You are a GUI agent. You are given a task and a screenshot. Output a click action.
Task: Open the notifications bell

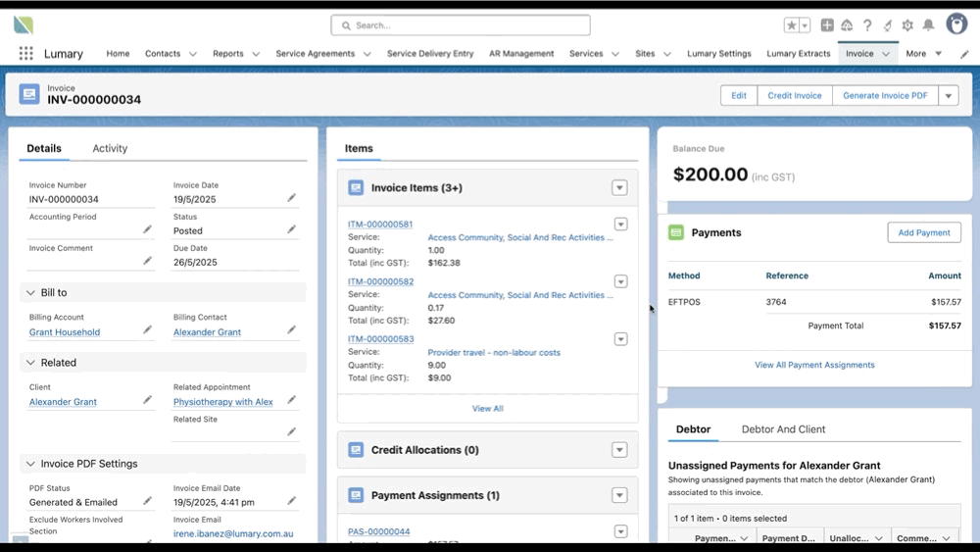pyautogui.click(x=928, y=25)
